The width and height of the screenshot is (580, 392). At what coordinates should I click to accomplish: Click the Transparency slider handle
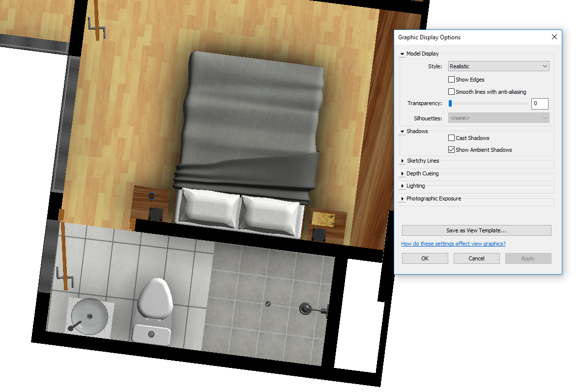click(x=449, y=103)
